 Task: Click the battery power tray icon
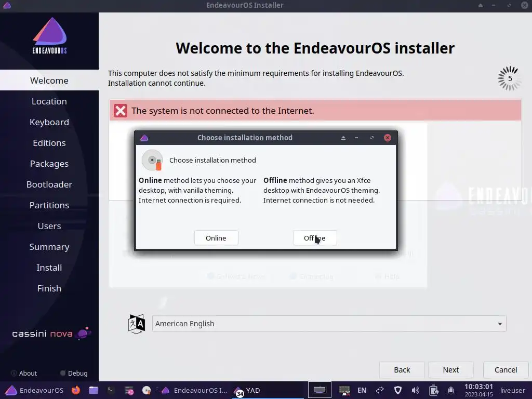pos(433,390)
